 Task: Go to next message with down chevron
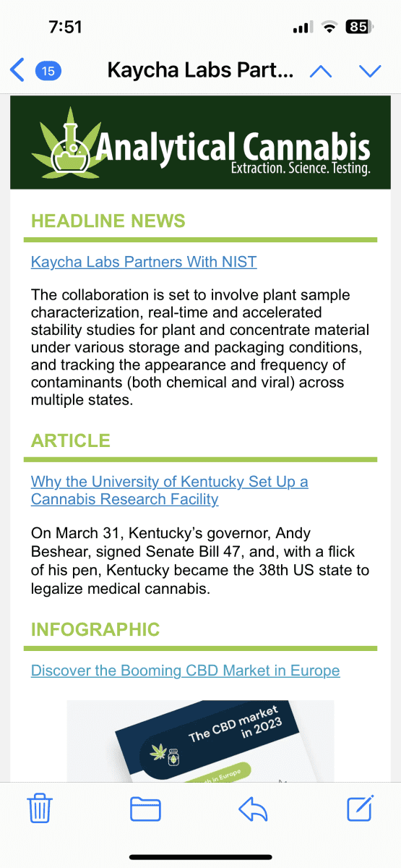click(x=370, y=71)
